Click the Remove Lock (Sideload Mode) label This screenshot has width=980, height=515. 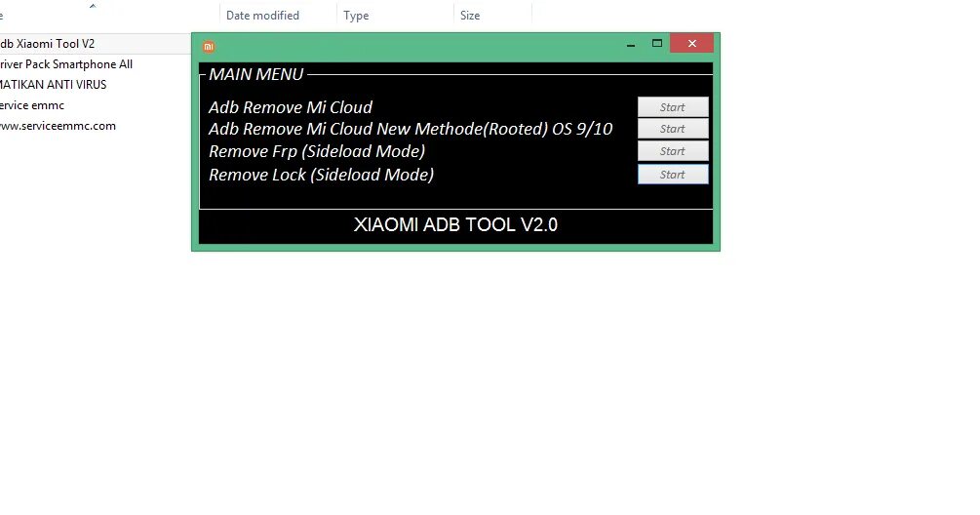click(x=321, y=175)
